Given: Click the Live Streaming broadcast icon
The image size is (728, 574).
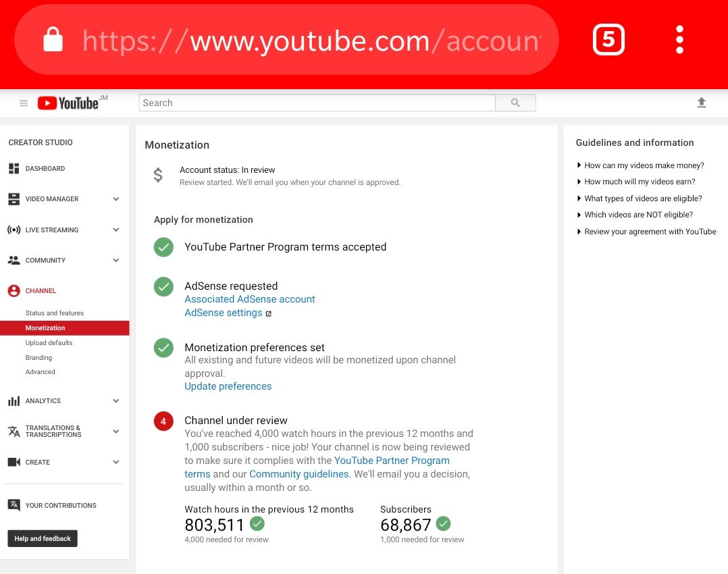Looking at the screenshot, I should 14,230.
